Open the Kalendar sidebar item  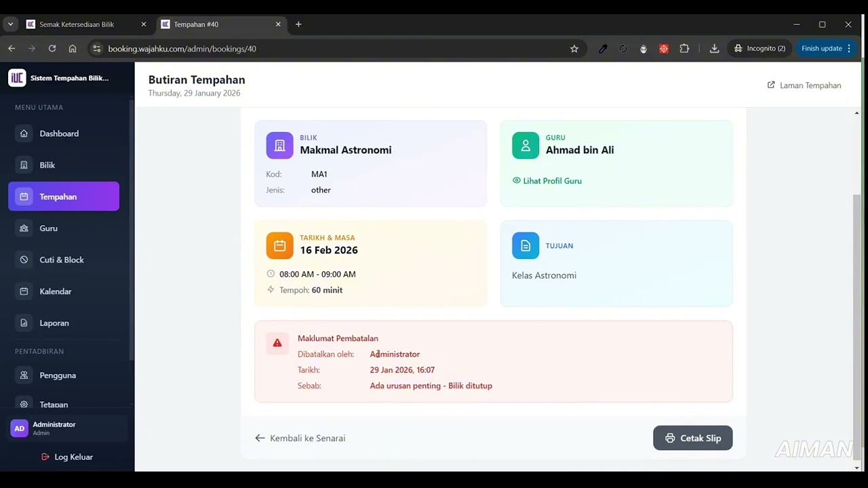click(x=64, y=291)
